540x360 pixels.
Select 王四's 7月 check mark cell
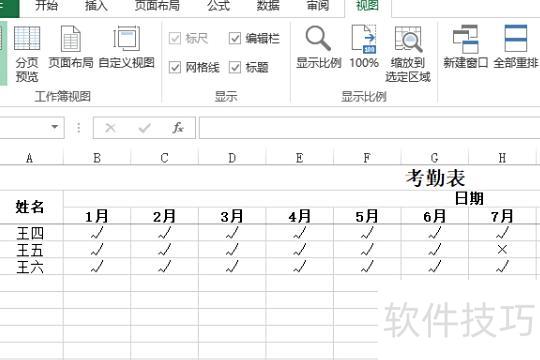(502, 233)
